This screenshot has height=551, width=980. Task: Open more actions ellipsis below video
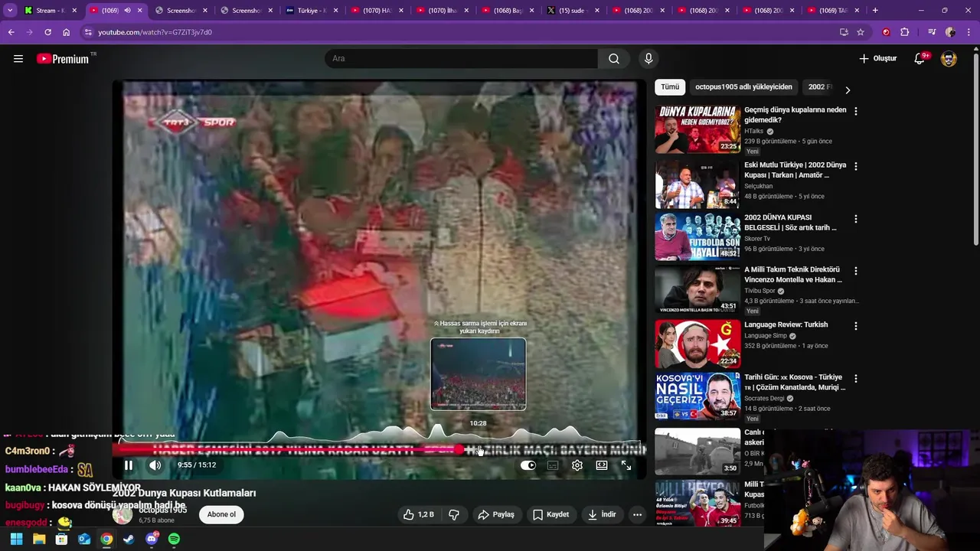point(637,515)
